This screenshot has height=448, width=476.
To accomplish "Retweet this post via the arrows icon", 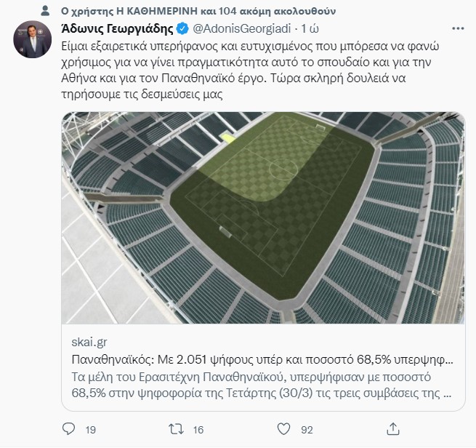I will 176,429.
